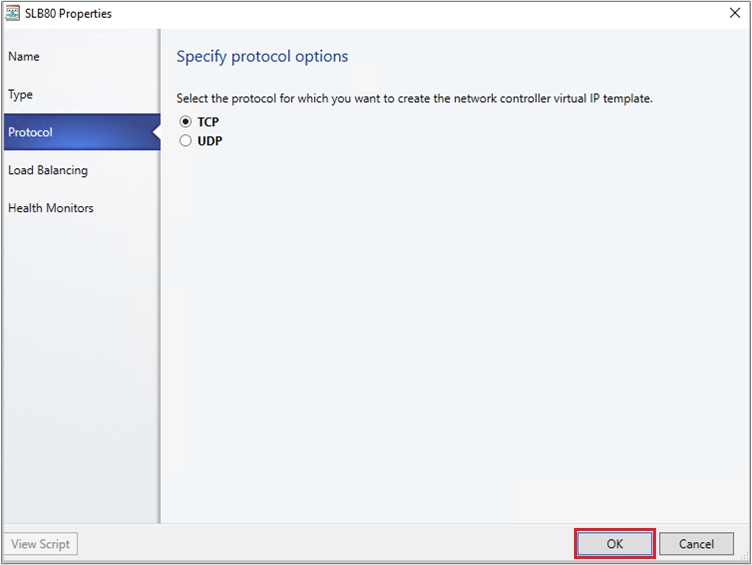Click the Cancel button
Image resolution: width=752 pixels, height=565 pixels.
pos(697,544)
